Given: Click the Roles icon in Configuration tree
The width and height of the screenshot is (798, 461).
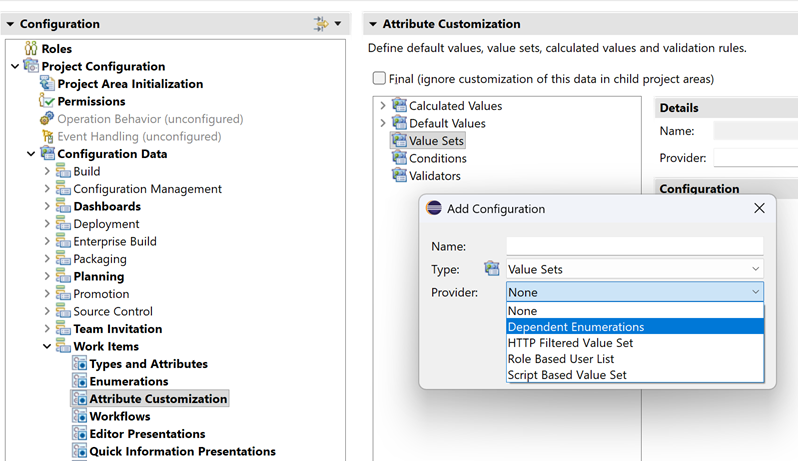Looking at the screenshot, I should pyautogui.click(x=30, y=49).
